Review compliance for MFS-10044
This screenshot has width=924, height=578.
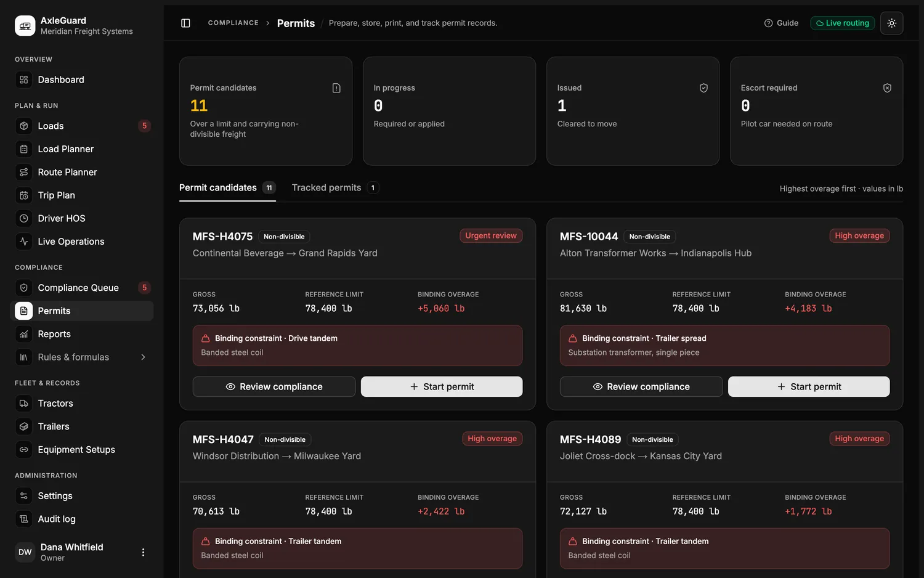coord(641,386)
